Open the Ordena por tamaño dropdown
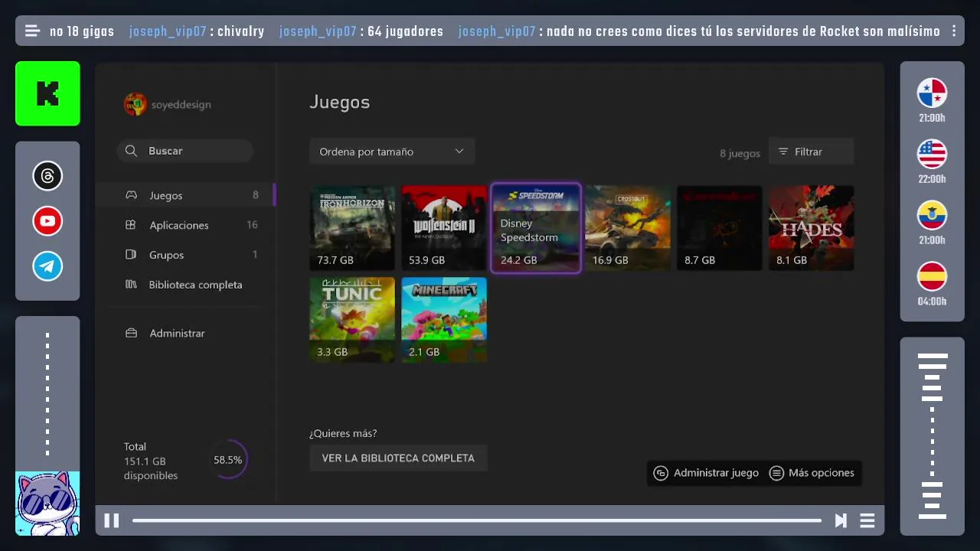 (392, 152)
